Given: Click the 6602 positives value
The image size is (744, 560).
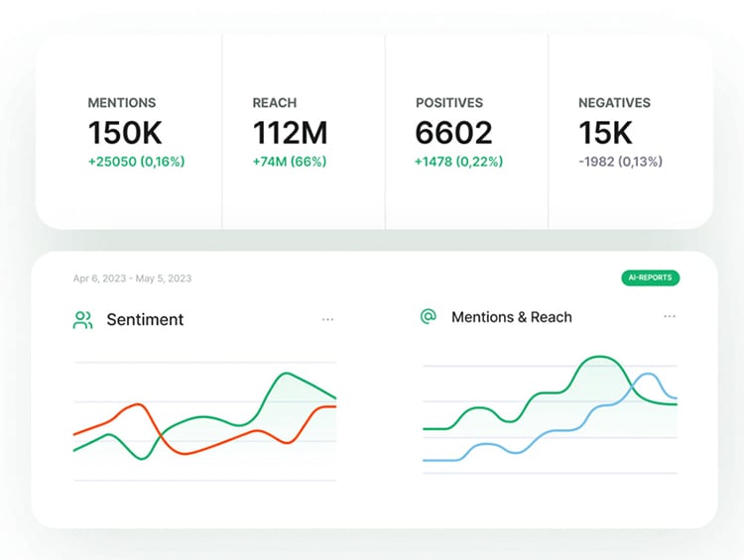Looking at the screenshot, I should click(453, 132).
